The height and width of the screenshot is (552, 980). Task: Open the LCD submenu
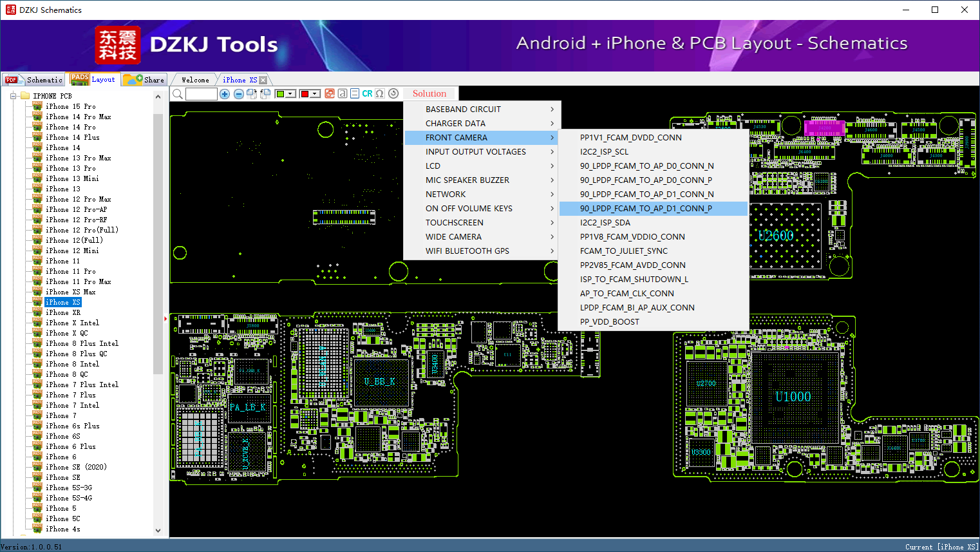pos(481,166)
